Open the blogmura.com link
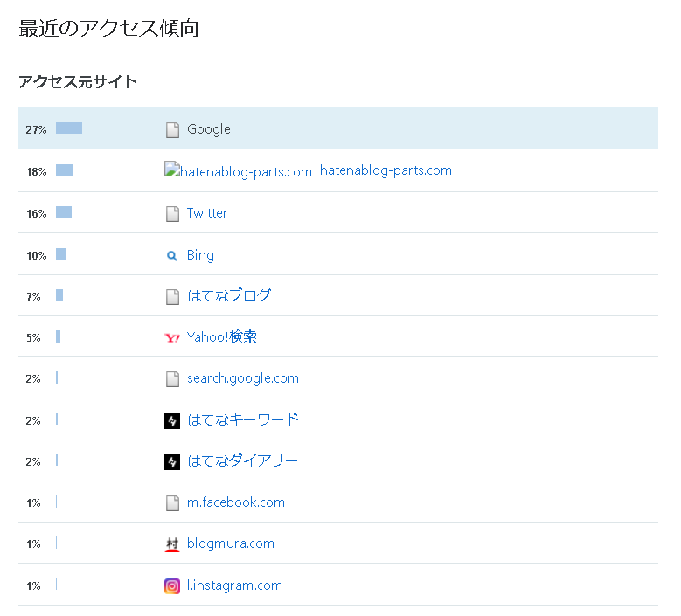 pos(231,543)
